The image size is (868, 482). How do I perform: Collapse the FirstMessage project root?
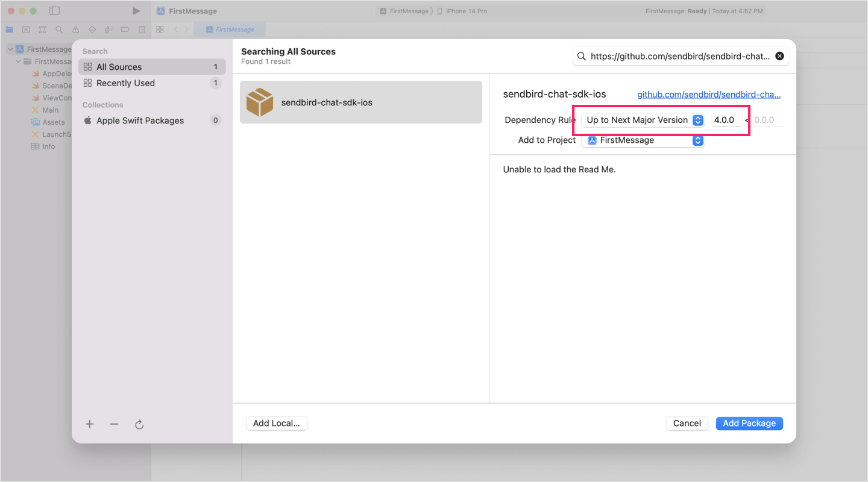click(10, 49)
